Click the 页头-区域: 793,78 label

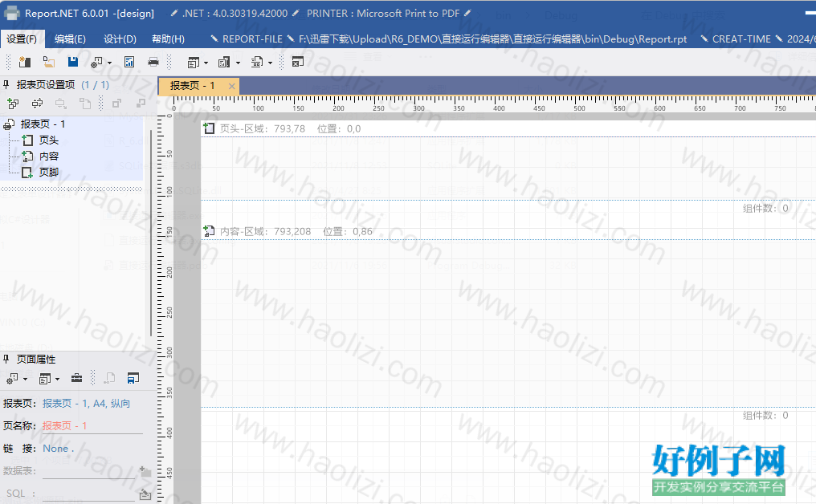point(263,128)
